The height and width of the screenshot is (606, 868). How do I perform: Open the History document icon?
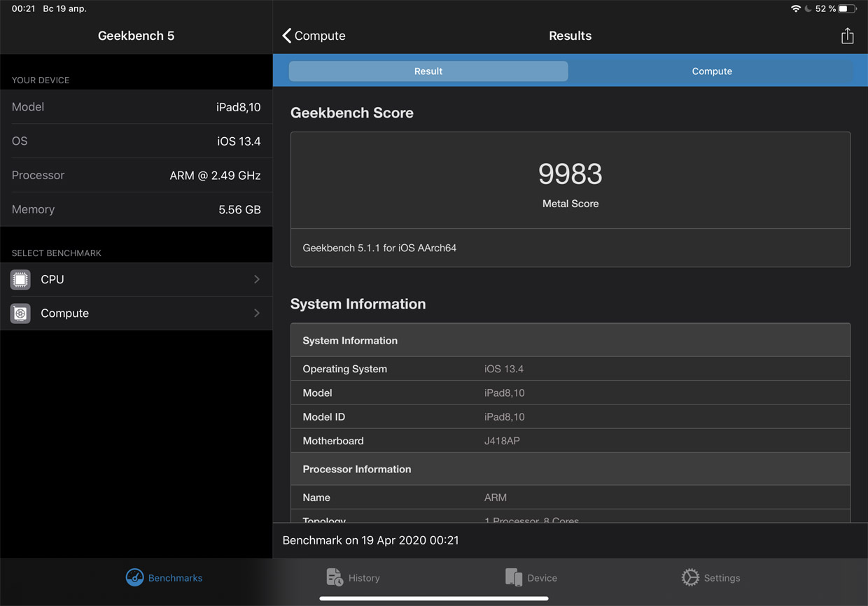tap(335, 577)
